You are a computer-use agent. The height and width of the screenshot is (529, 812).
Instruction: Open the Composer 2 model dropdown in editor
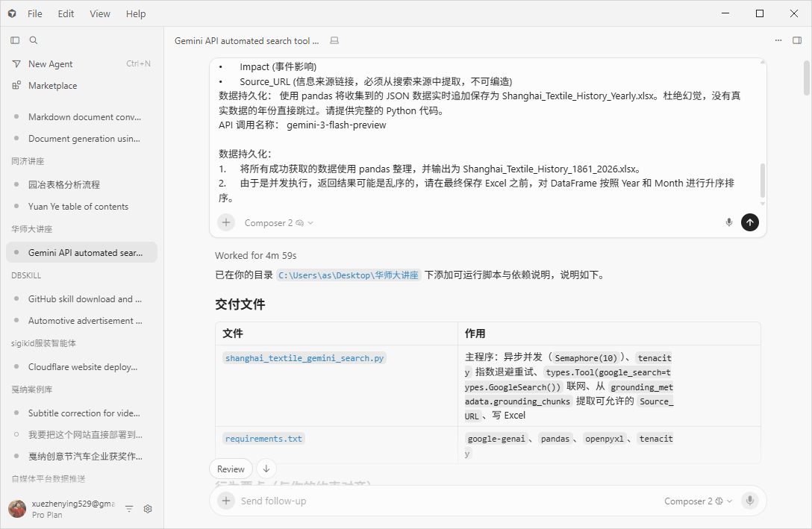(x=278, y=223)
